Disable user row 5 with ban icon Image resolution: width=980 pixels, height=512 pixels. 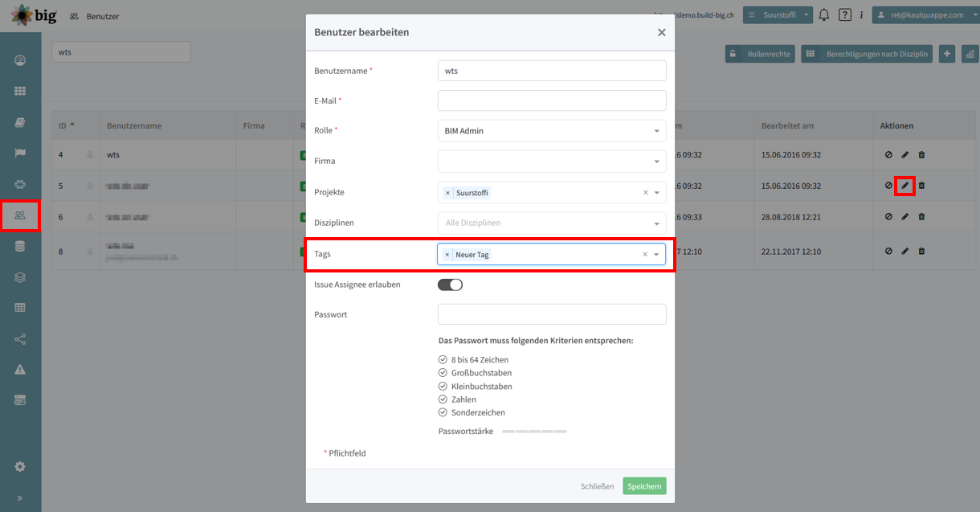888,185
